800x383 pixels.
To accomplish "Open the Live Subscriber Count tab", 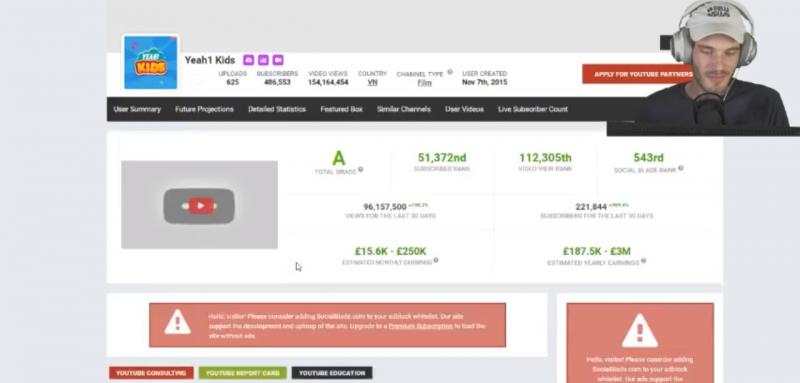I will tap(533, 109).
